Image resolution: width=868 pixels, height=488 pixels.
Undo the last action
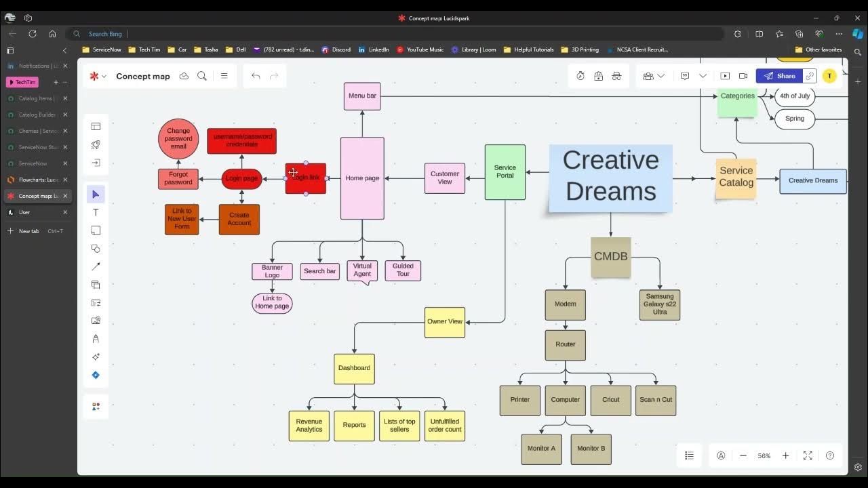coord(256,76)
